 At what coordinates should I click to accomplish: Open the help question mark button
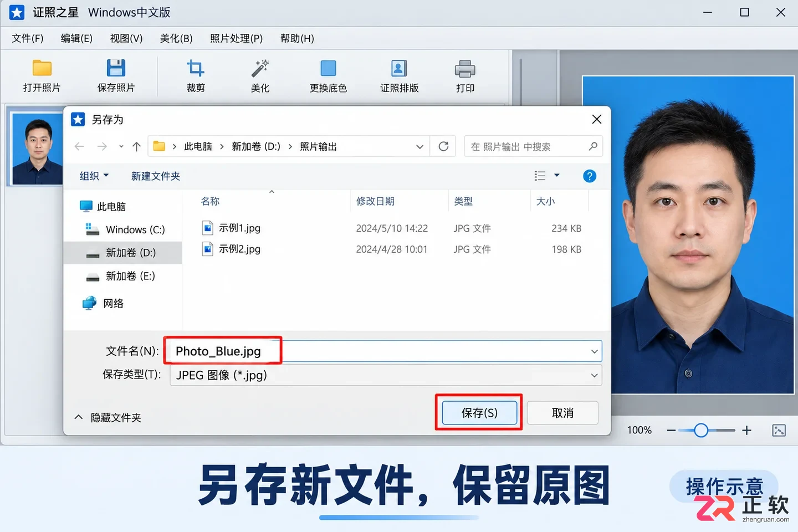590,176
